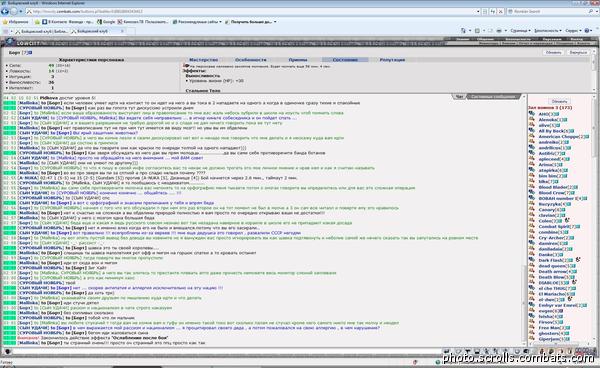
Task: Open the Страница command bar menu
Action: tap(520, 31)
